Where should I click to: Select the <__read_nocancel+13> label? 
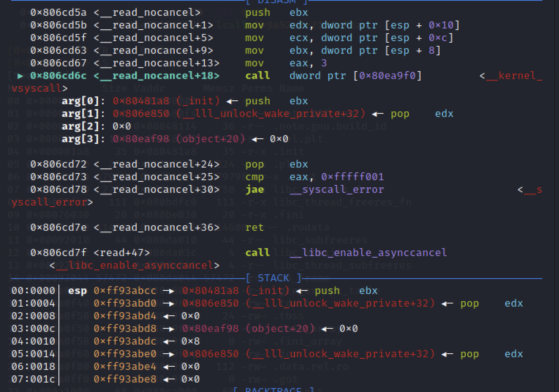[157, 63]
